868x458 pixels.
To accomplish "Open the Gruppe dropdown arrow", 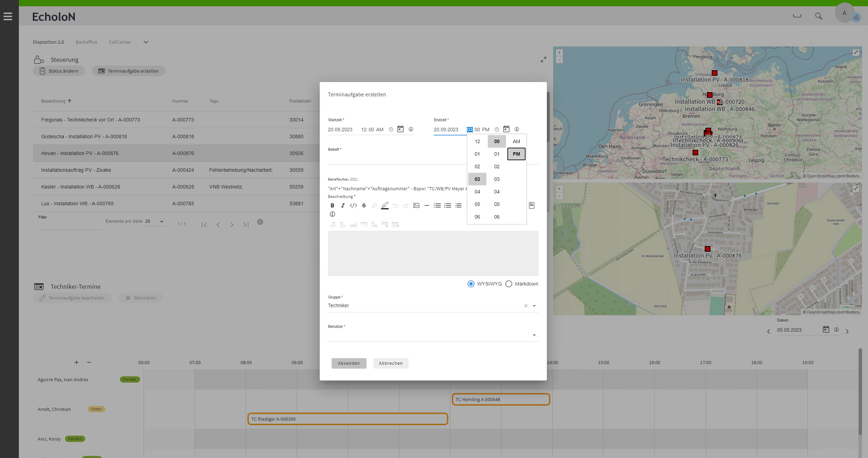I will point(534,306).
